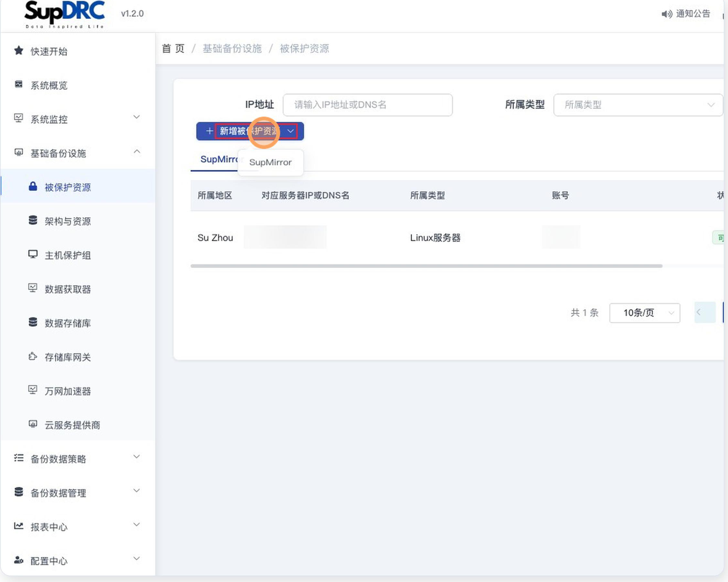Image resolution: width=728 pixels, height=582 pixels.
Task: Collapse the 基础备份设施 menu chevron
Action: pos(136,151)
